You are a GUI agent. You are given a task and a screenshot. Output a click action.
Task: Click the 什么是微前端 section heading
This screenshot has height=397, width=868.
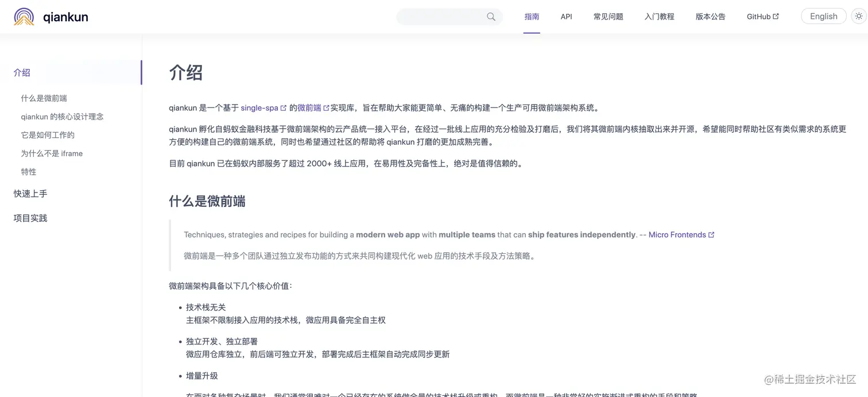(207, 201)
